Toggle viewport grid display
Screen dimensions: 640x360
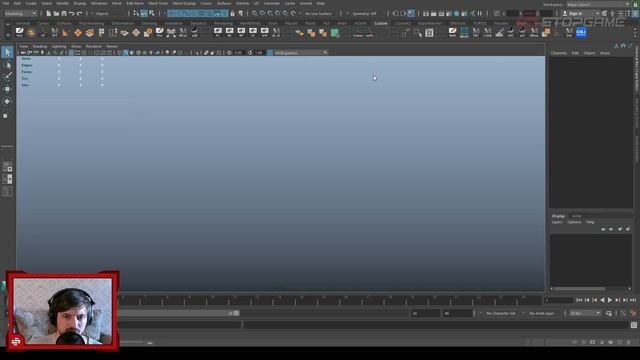[x=71, y=53]
